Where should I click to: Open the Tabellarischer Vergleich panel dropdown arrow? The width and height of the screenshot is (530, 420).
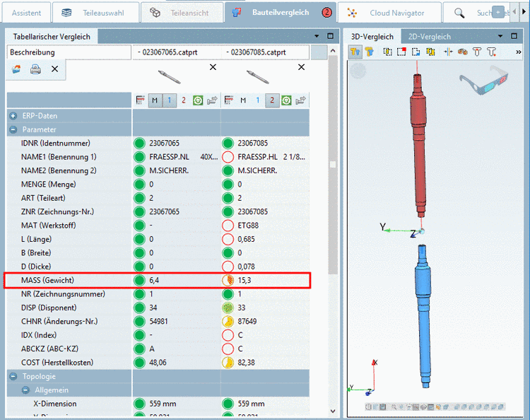(x=317, y=36)
